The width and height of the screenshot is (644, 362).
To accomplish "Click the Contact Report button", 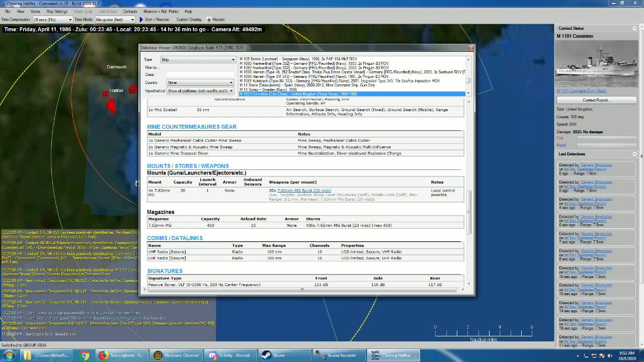I will coord(596,100).
